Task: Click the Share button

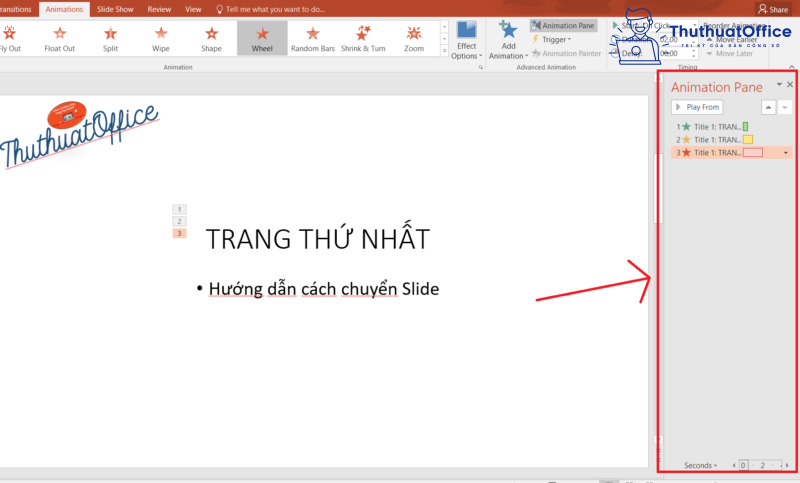Action: [773, 9]
